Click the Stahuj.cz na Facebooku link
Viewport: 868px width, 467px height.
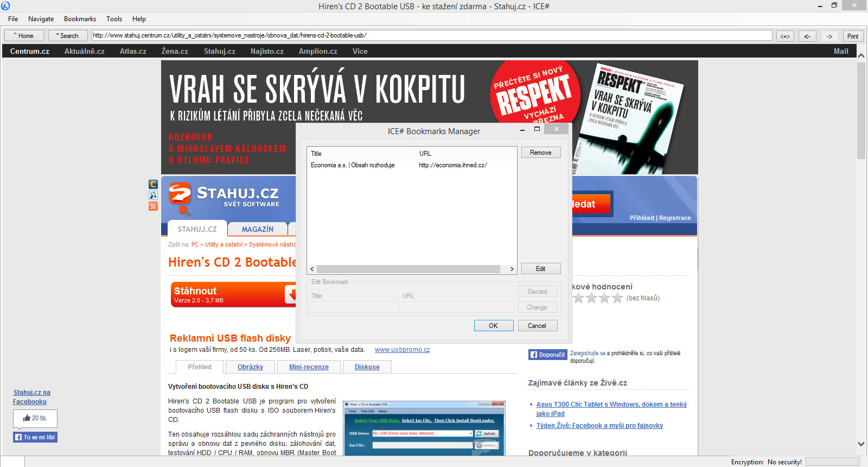31,397
